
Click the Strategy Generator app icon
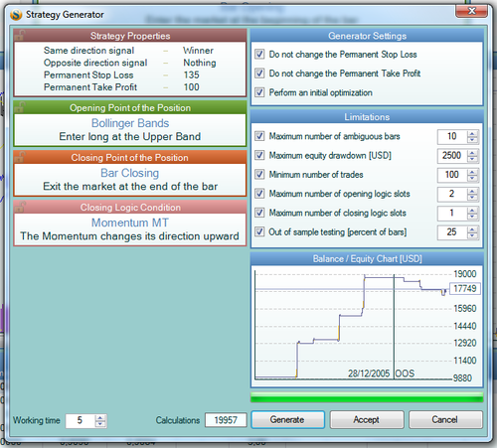click(16, 15)
